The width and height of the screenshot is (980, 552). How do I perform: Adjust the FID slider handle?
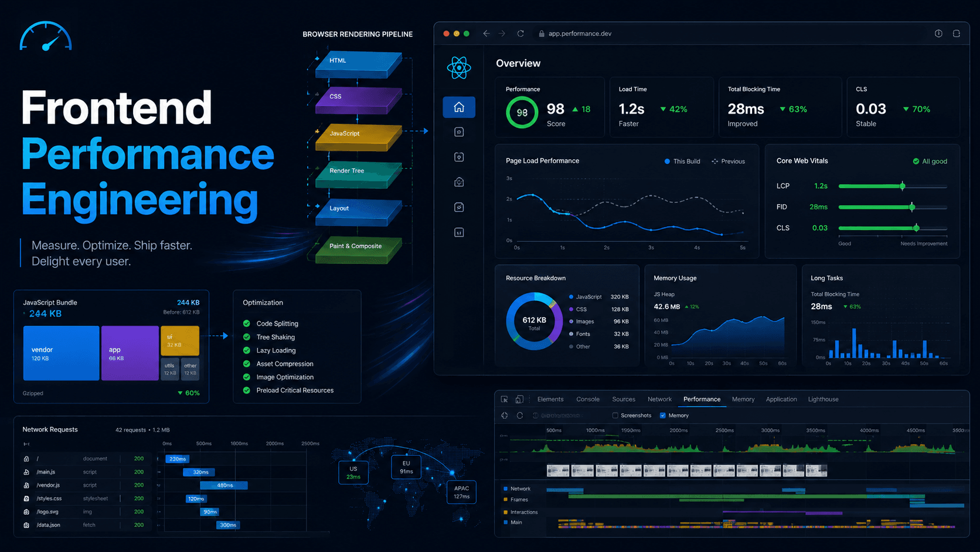(912, 207)
